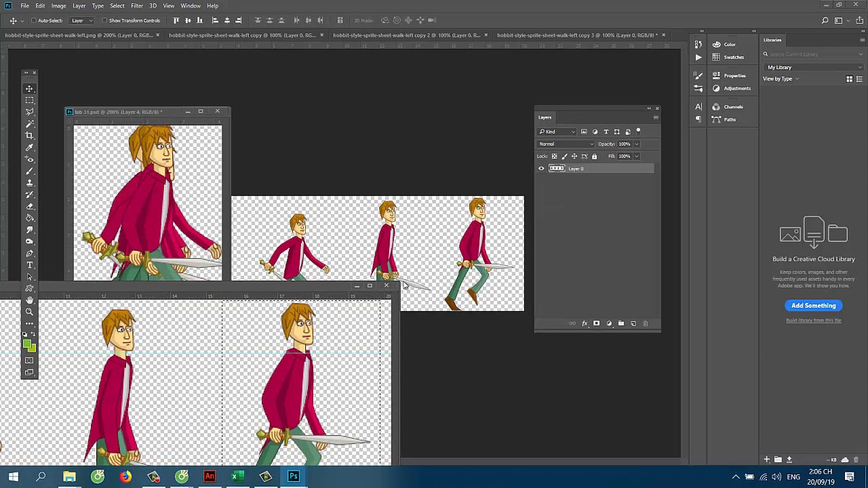
Task: Select the Smudge tool
Action: point(29,230)
